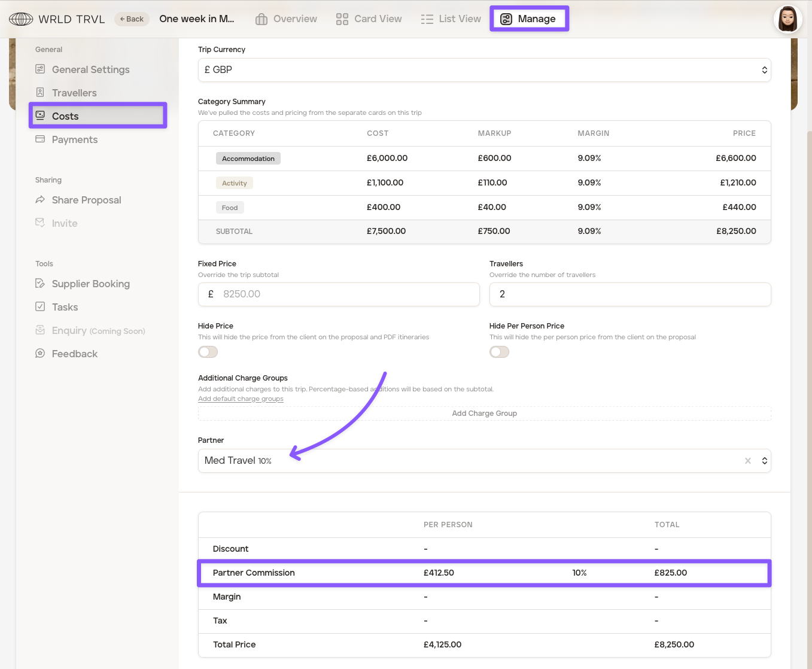Go to the Overview tab
812x669 pixels.
286,19
